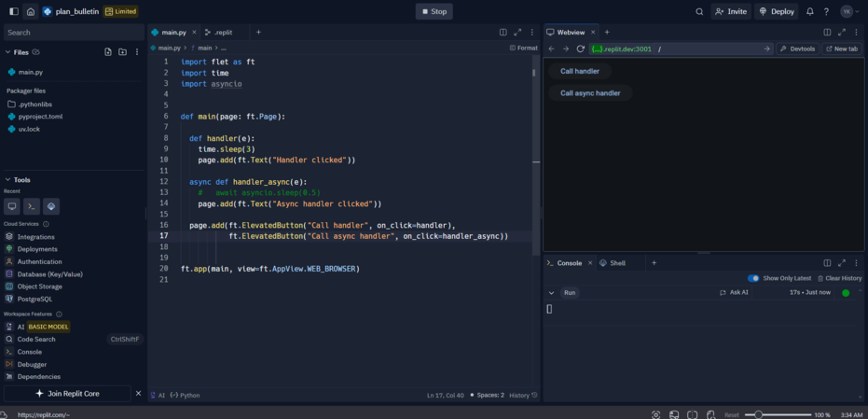The height and width of the screenshot is (419, 868).
Task: Click the help question mark icon
Action: (826, 11)
